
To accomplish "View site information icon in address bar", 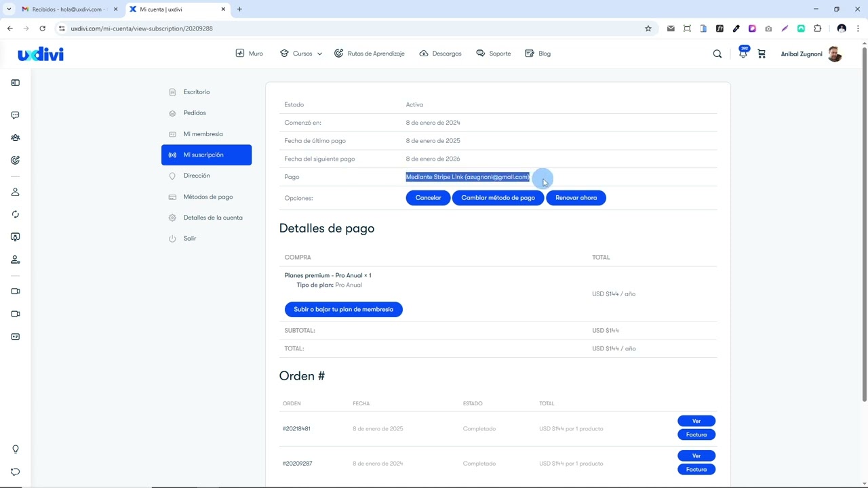I will tap(62, 28).
